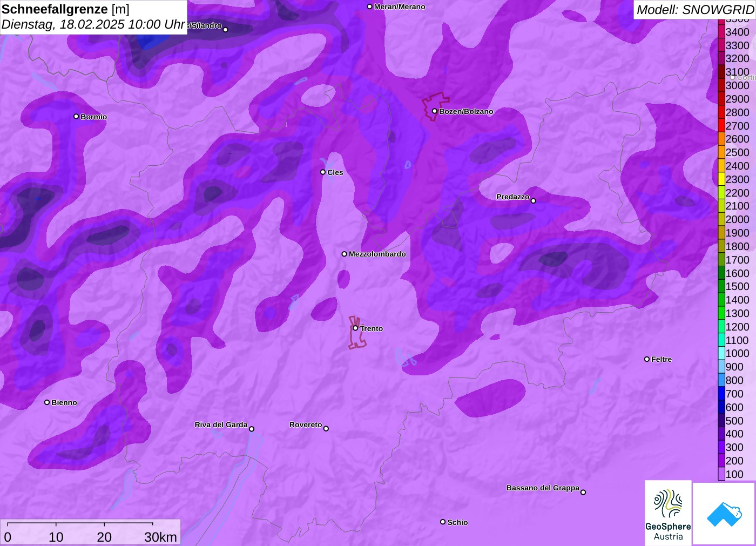Click the GeoSphere Austria logo
The height and width of the screenshot is (546, 756).
coord(668,513)
